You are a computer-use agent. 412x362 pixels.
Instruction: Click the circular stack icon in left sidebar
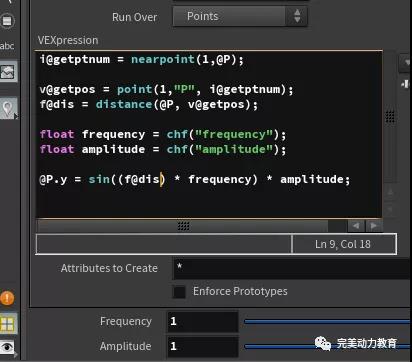pyautogui.click(x=7, y=21)
